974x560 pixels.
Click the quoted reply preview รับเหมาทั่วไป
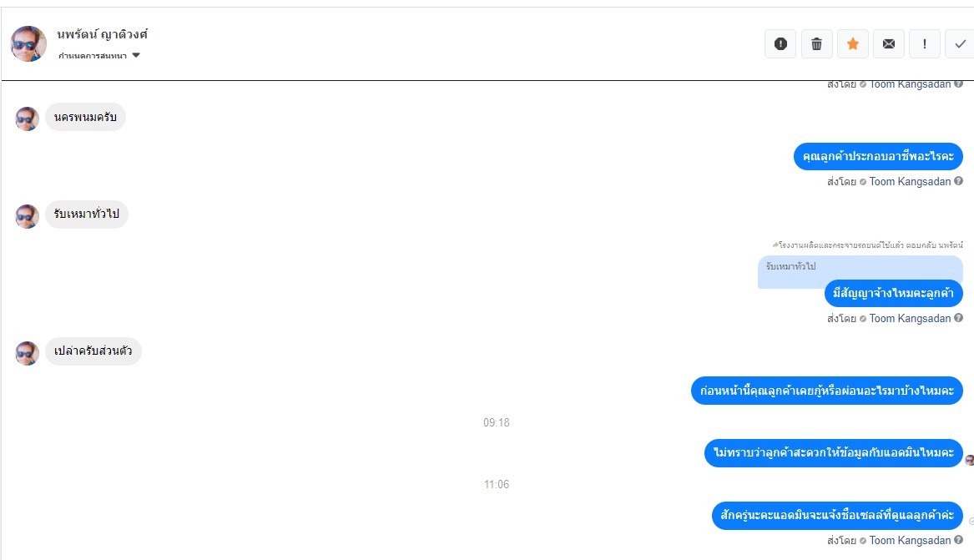(x=860, y=270)
